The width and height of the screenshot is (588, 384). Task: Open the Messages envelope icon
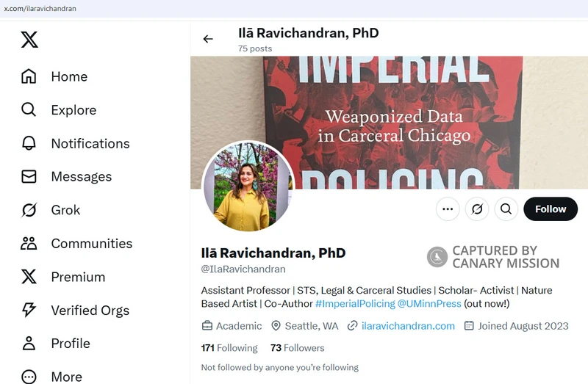pyautogui.click(x=29, y=176)
